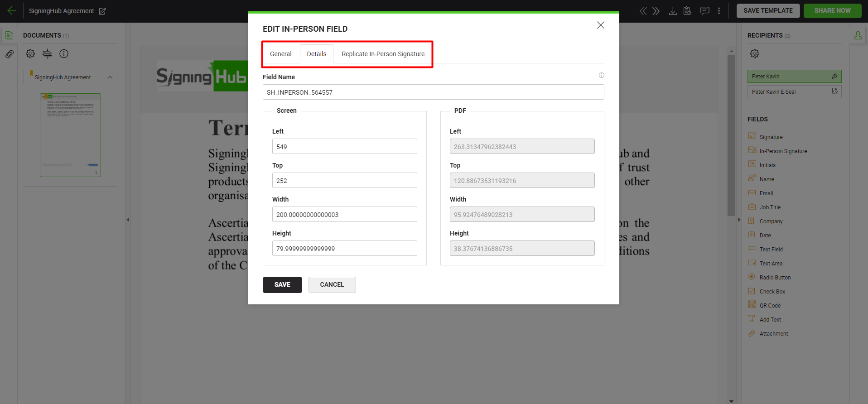Select the Radio Button field

[x=775, y=278]
